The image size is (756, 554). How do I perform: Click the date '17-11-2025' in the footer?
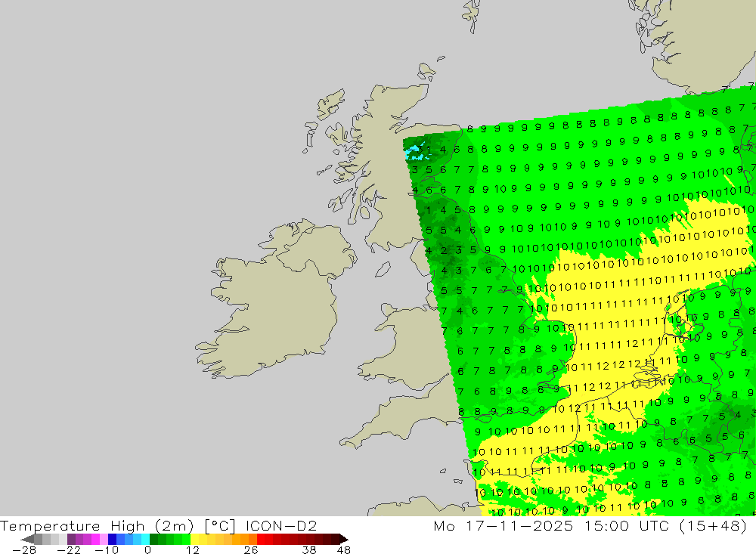coord(519,525)
